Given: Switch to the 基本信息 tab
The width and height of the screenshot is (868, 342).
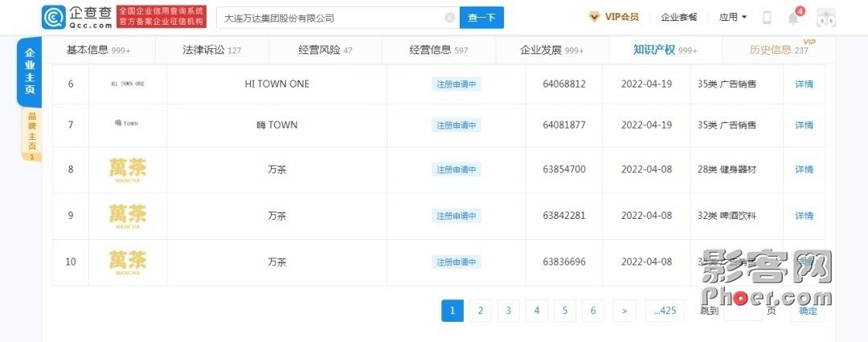Looking at the screenshot, I should coord(99,50).
